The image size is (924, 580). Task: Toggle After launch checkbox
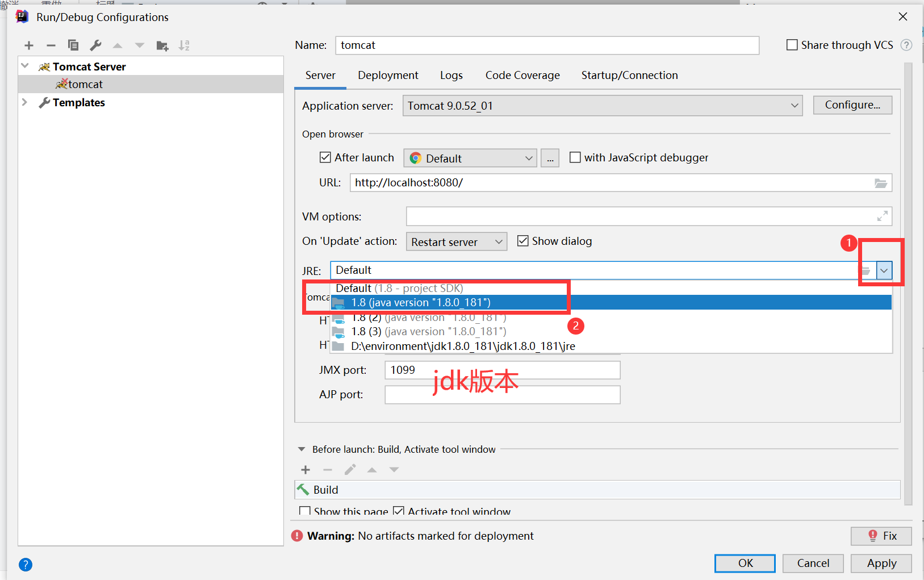pos(325,157)
